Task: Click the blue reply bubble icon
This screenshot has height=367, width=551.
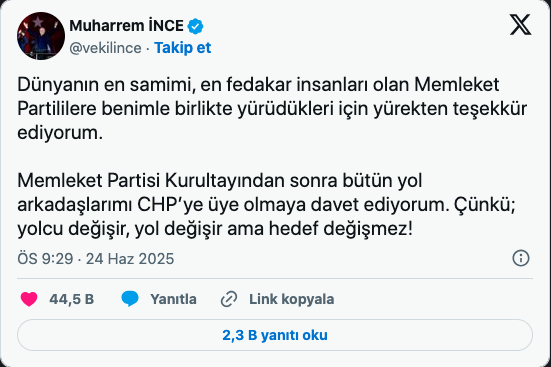Action: [x=130, y=299]
